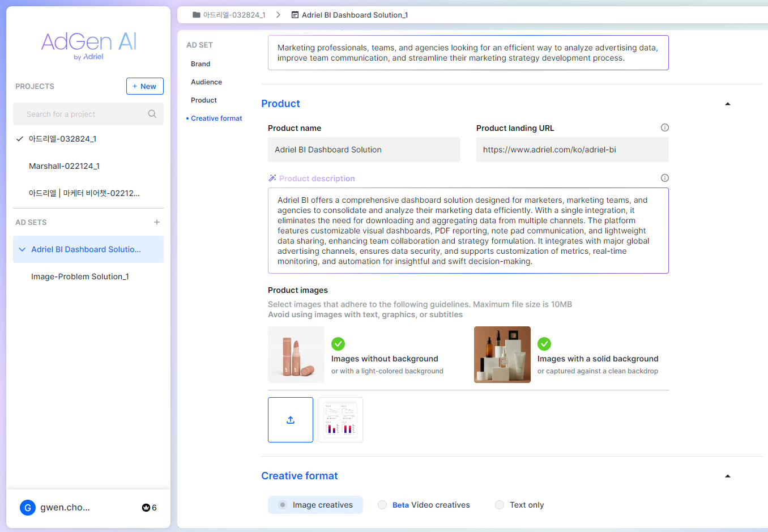Click the info icon beside Product landing URL
Screen dimensions: 768x532
[665, 127]
